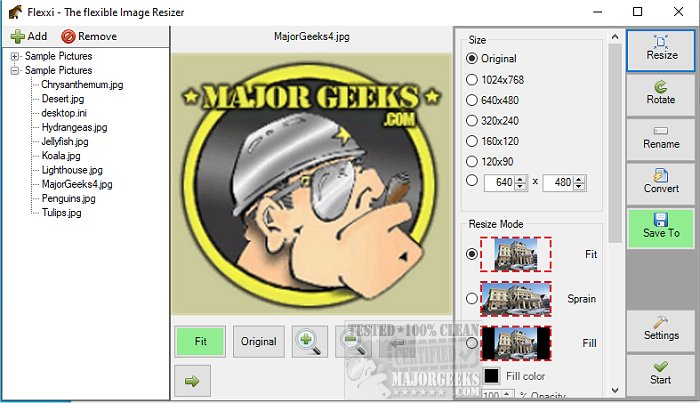Collapse the second Sample Pictures folder
This screenshot has height=403, width=700.
click(15, 71)
